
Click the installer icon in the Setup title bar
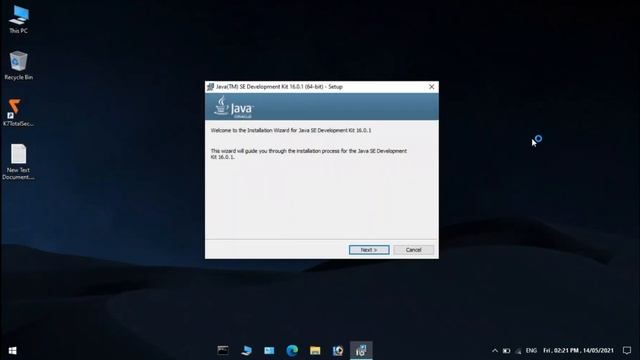[x=211, y=87]
